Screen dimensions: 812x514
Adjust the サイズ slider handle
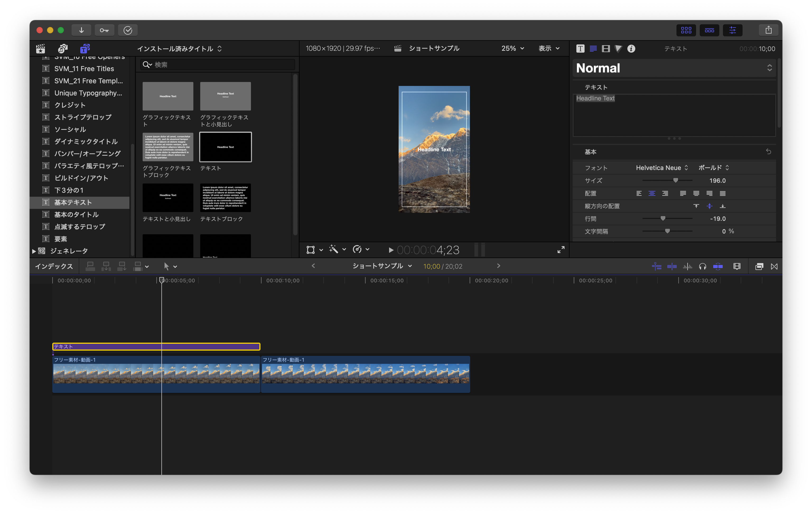[x=675, y=181]
